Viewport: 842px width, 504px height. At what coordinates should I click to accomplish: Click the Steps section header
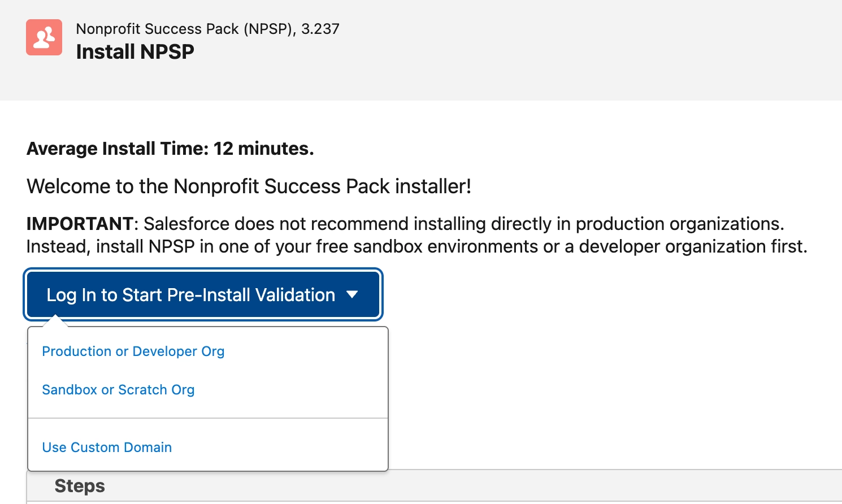[80, 486]
